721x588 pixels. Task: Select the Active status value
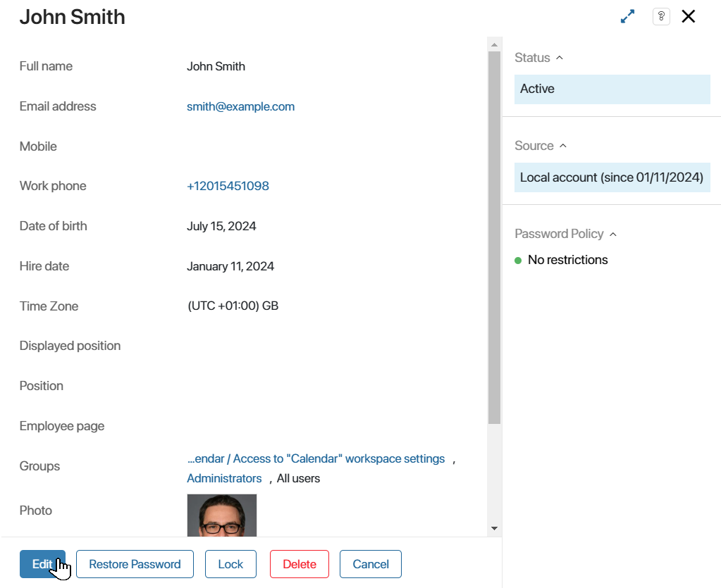point(612,89)
